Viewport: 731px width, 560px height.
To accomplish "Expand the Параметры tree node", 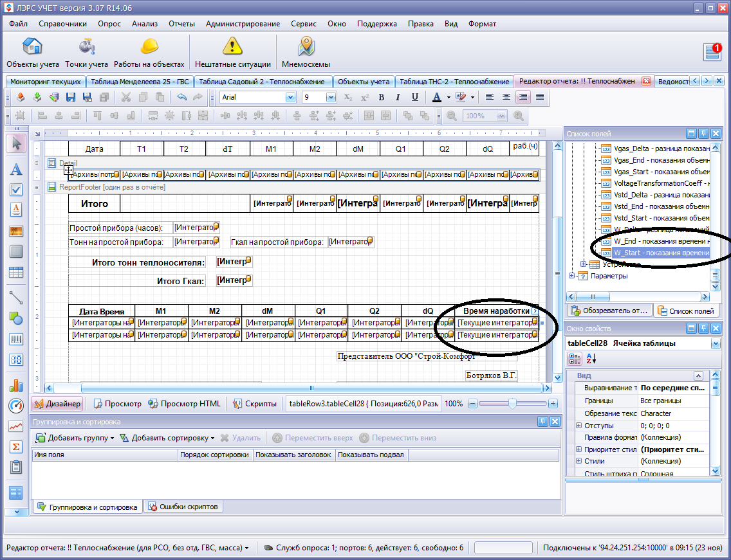I will point(573,276).
